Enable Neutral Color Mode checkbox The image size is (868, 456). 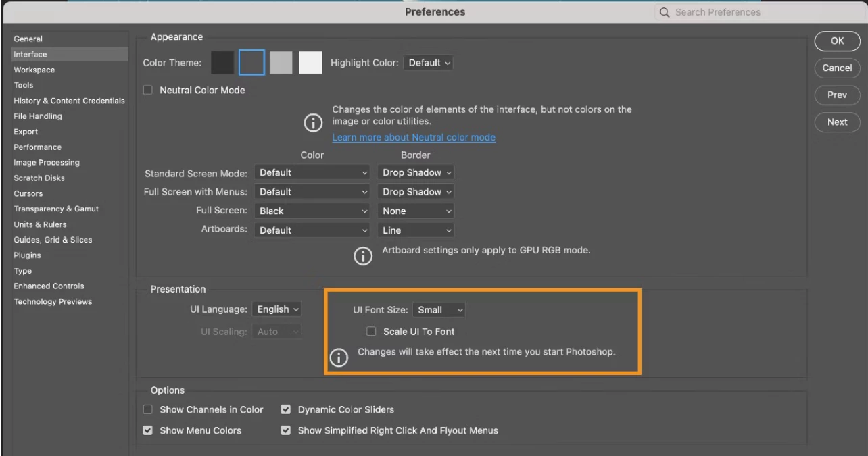148,90
